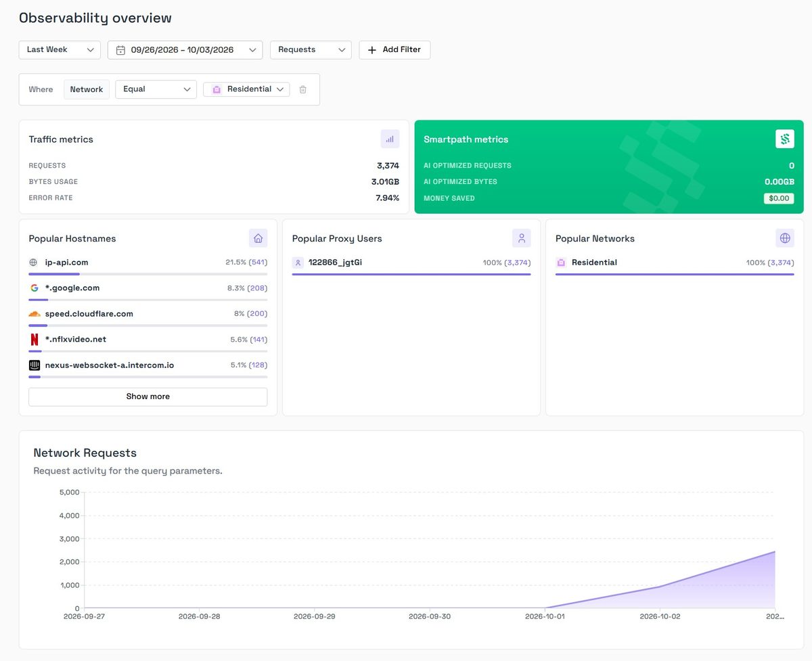Click the Intercom logo beside nexus-websocket-a.intercom.io
Image resolution: width=812 pixels, height=661 pixels.
point(35,365)
